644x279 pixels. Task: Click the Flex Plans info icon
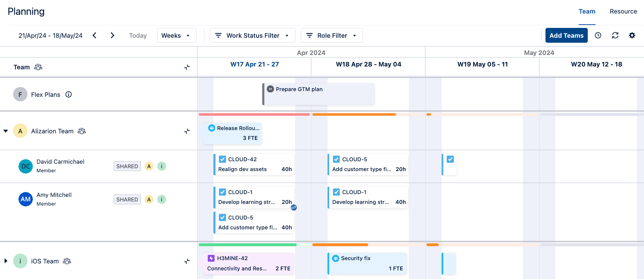[x=69, y=94]
